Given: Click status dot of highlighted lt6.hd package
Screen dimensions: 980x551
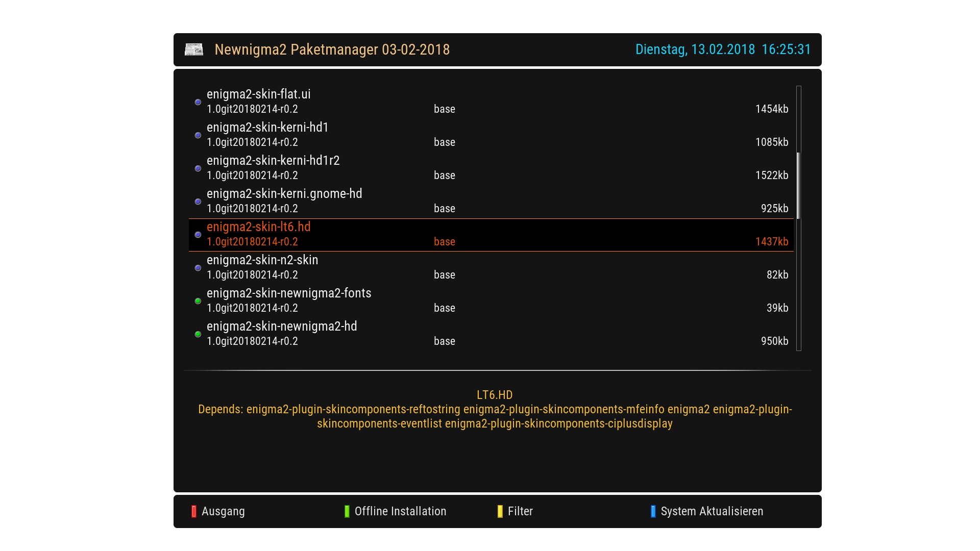Looking at the screenshot, I should pyautogui.click(x=198, y=235).
